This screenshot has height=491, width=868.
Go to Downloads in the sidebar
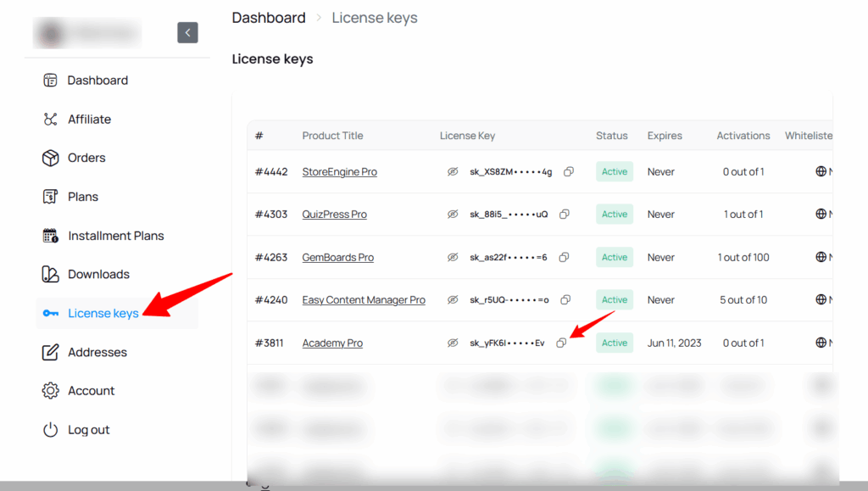pos(98,274)
